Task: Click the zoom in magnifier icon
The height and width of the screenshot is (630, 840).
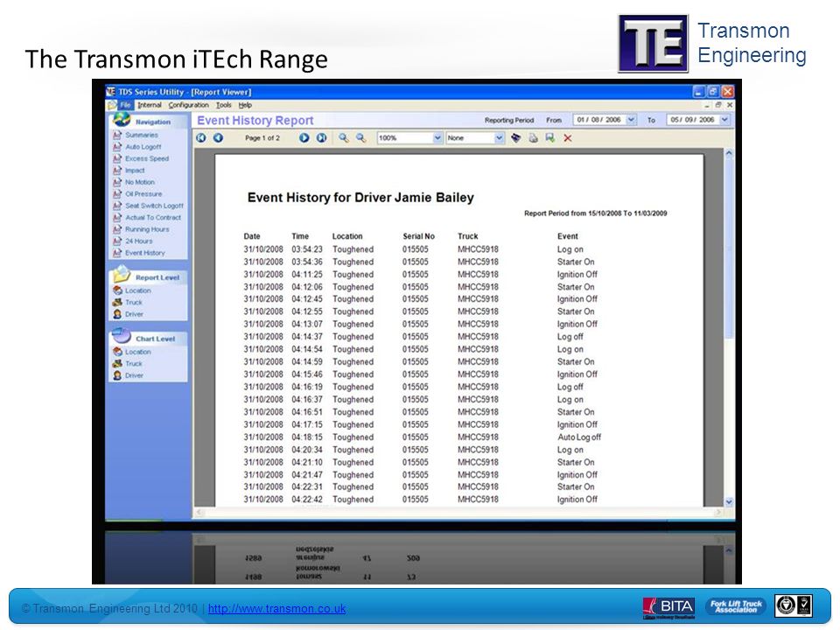Action: pyautogui.click(x=343, y=137)
